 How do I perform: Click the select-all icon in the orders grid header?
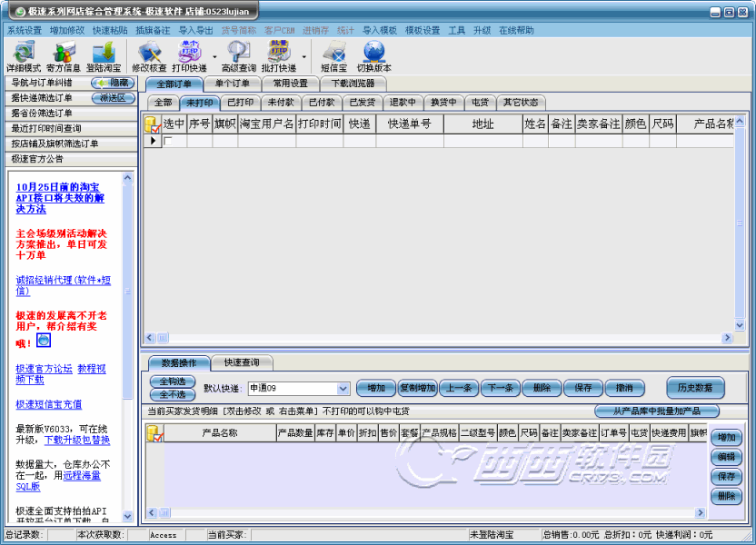pos(153,124)
